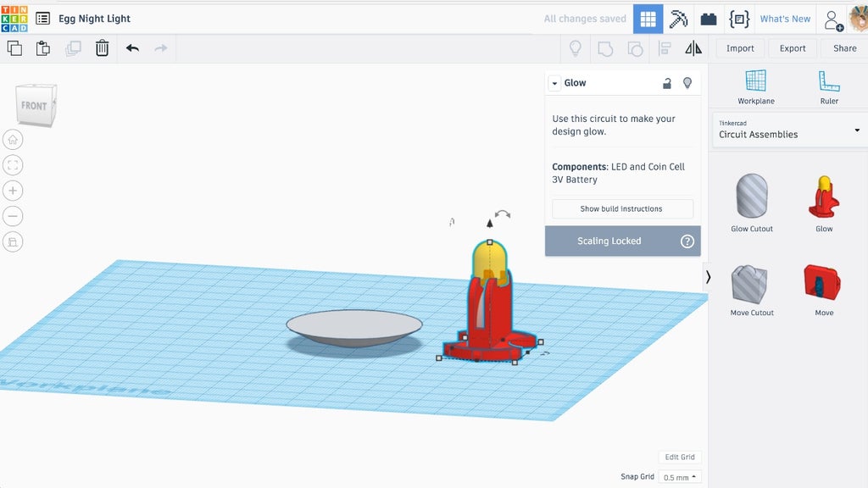Screen dimensions: 868x488
Task: Open the Circuit Assemblies shape library dropdown
Action: (x=789, y=130)
